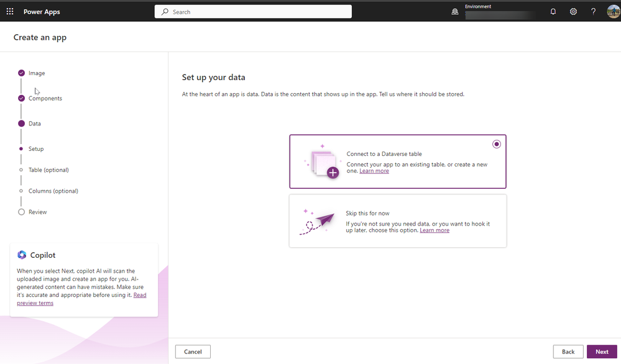Click the completed Components step checkmark
Image resolution: width=621 pixels, height=364 pixels.
pyautogui.click(x=21, y=98)
